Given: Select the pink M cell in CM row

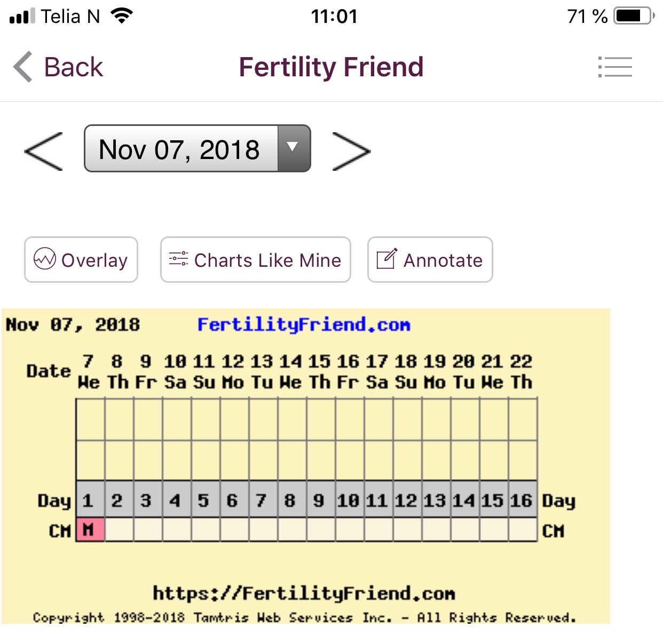Looking at the screenshot, I should (90, 530).
